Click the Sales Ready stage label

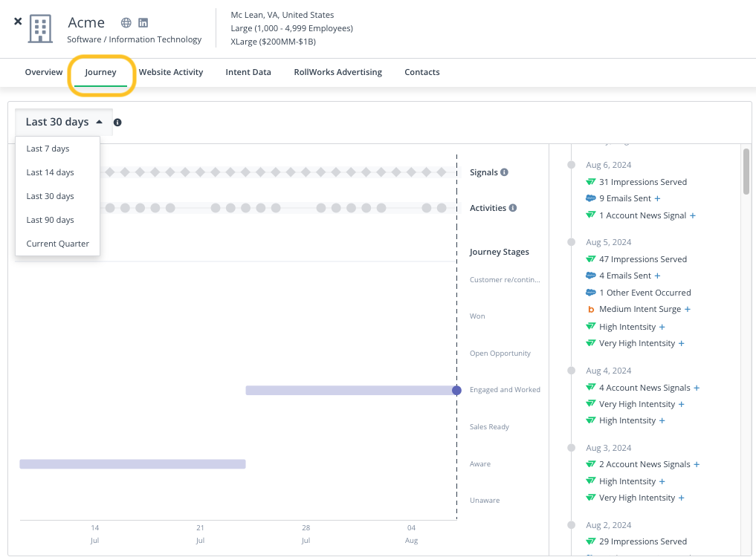point(489,426)
